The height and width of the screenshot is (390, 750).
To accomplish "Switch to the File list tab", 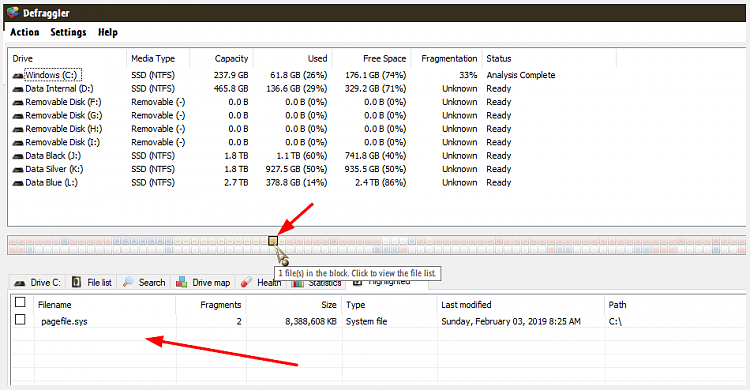I will point(92,283).
